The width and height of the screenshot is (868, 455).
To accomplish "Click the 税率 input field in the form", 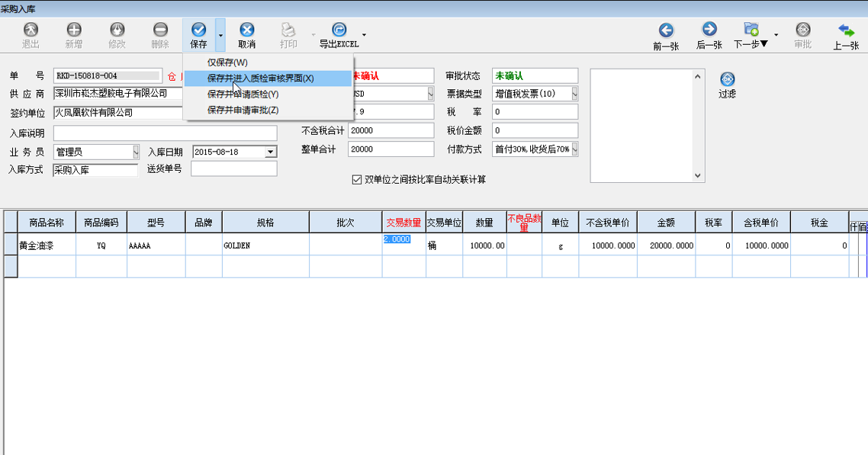I will (535, 112).
